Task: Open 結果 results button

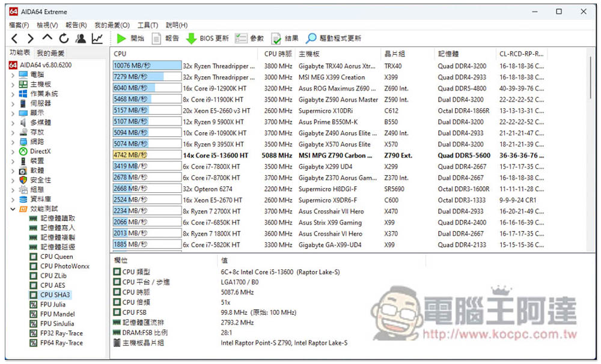Action: click(285, 38)
